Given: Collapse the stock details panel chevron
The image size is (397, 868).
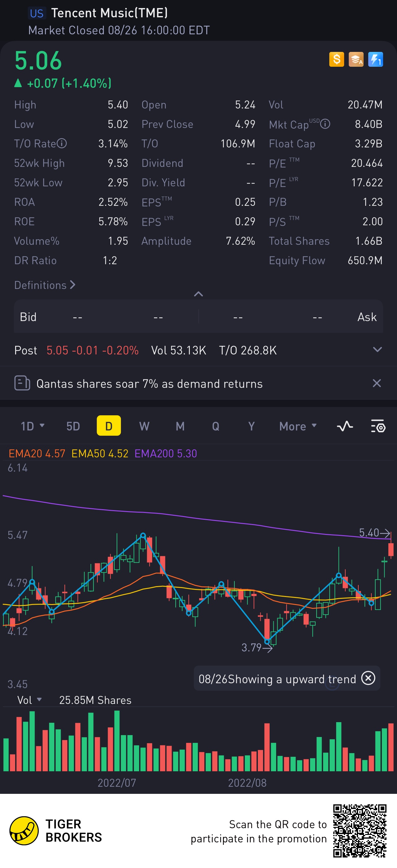Looking at the screenshot, I should click(x=198, y=294).
